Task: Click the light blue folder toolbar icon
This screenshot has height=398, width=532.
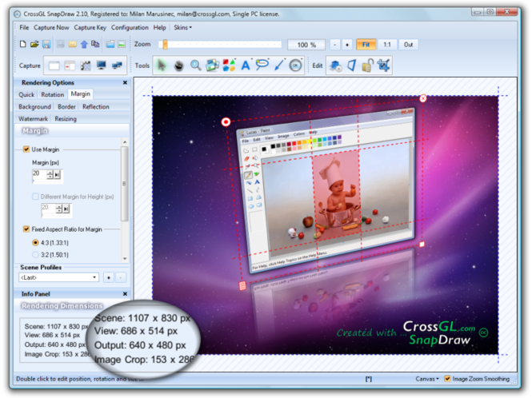Action: [110, 44]
